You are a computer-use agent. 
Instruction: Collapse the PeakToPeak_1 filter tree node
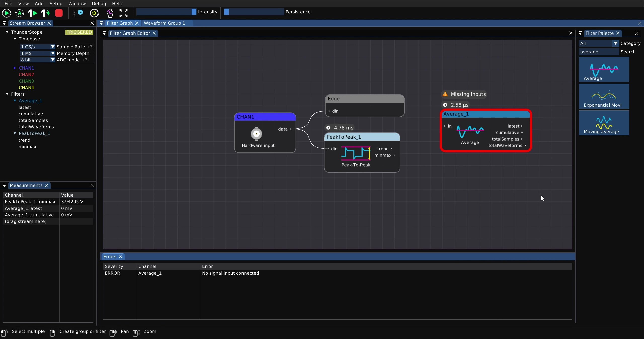15,133
